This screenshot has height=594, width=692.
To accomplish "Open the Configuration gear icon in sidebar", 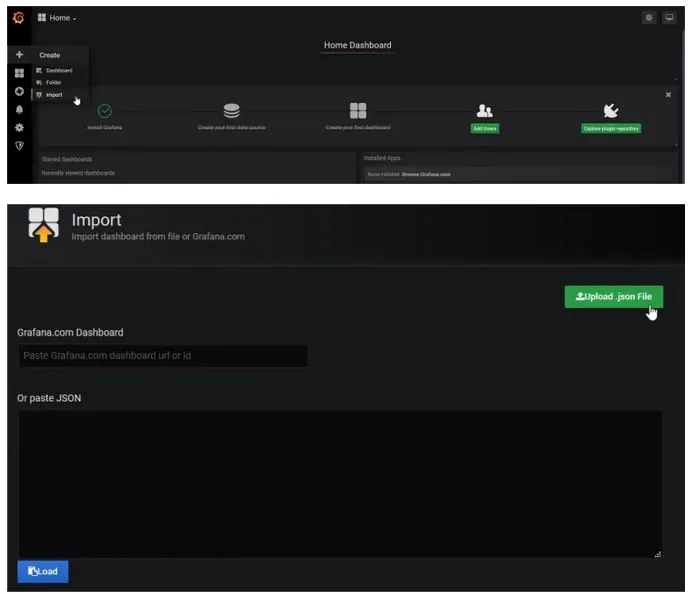I will coord(19,128).
